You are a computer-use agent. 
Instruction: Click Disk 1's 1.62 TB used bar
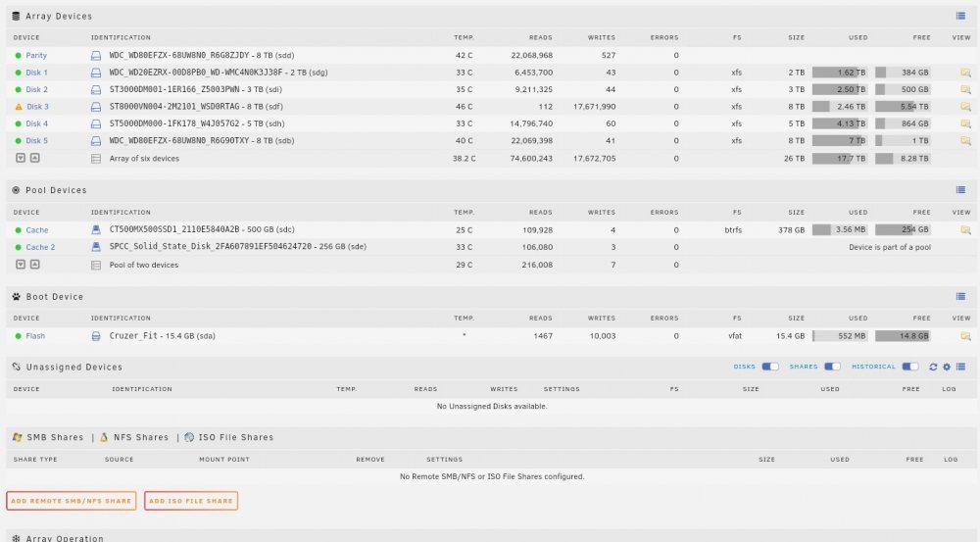point(840,73)
